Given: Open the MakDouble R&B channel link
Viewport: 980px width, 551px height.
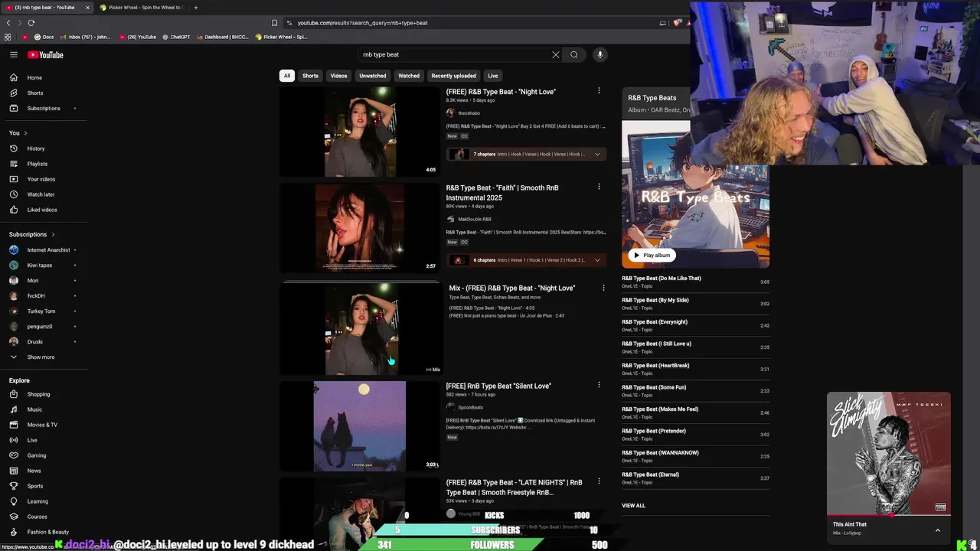Looking at the screenshot, I should pos(475,220).
